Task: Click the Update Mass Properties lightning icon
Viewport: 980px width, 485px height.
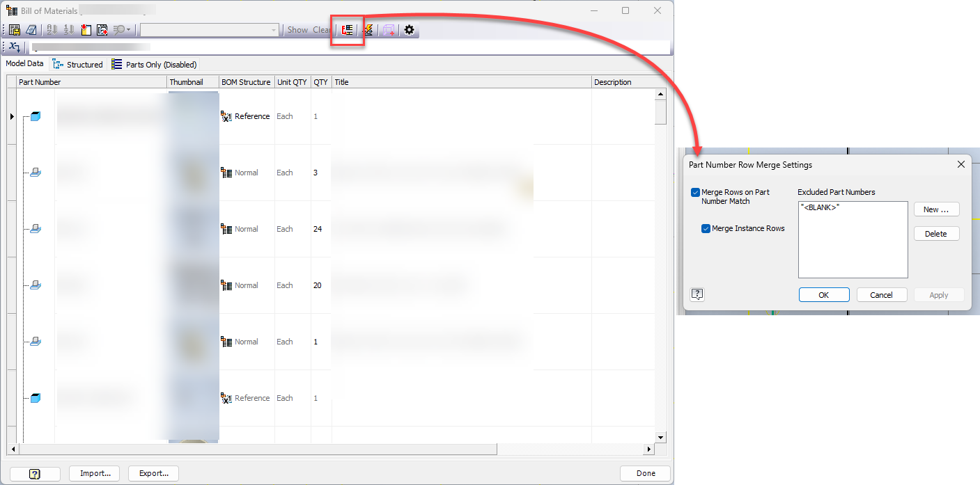Action: point(367,29)
